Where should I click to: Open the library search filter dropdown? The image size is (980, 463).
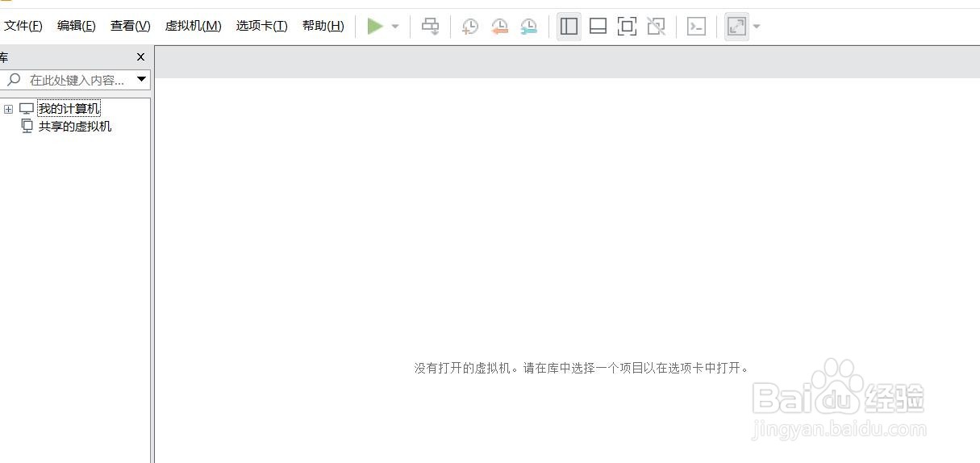pos(142,79)
